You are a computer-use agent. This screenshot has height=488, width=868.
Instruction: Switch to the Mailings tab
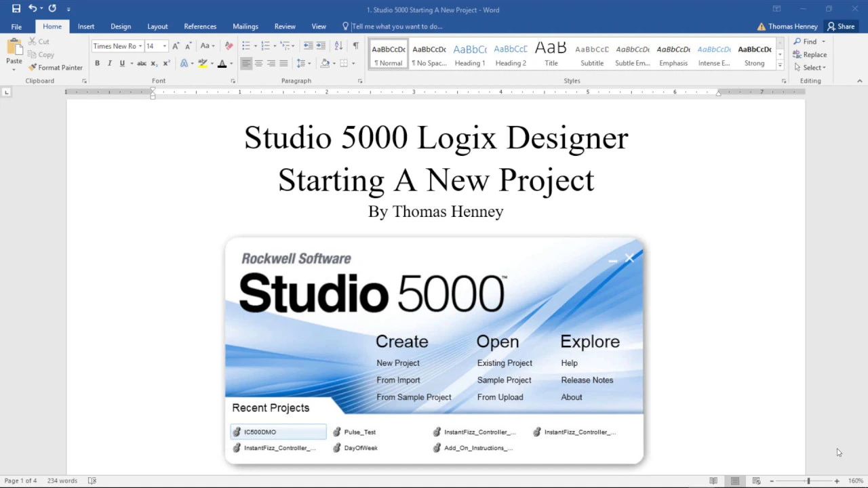point(245,26)
